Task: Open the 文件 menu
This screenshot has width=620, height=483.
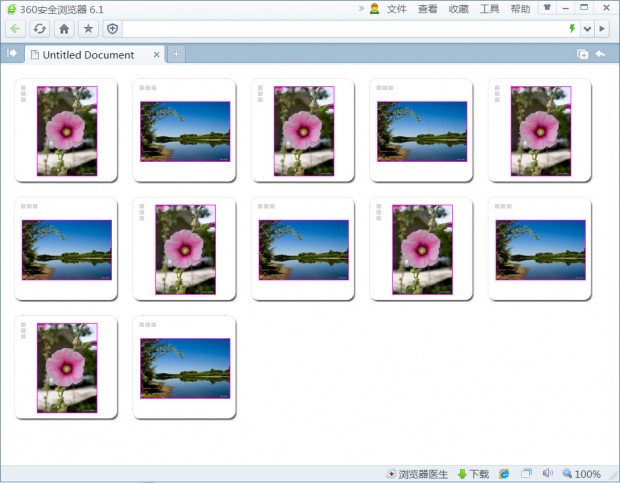Action: [397, 9]
